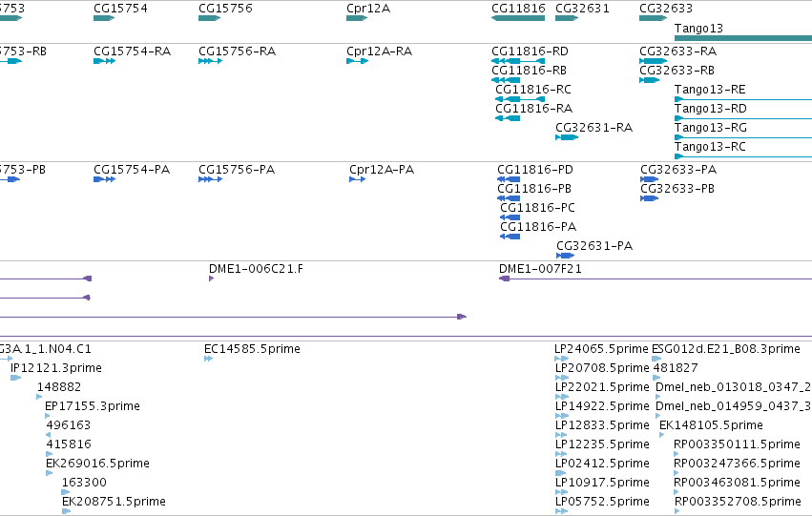Select EST IP12121.3prime

pos(56,368)
